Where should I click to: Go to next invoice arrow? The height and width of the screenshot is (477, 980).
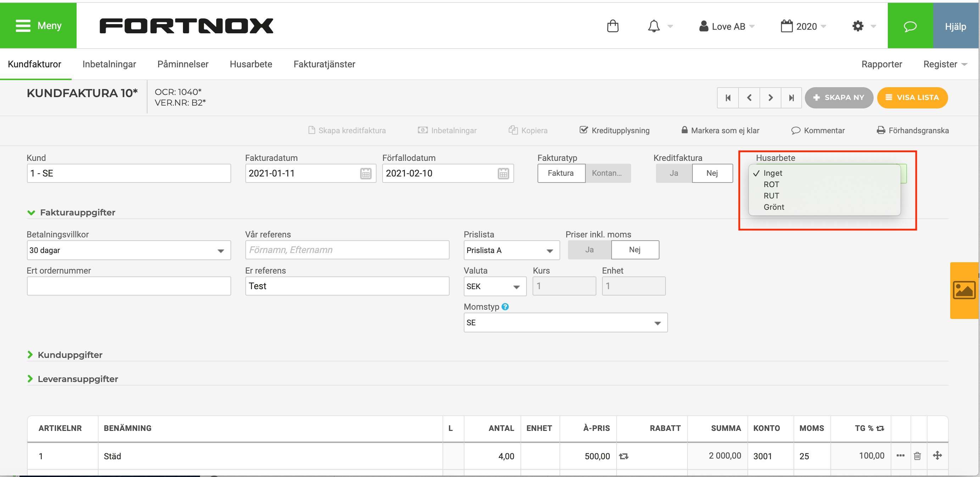[770, 98]
